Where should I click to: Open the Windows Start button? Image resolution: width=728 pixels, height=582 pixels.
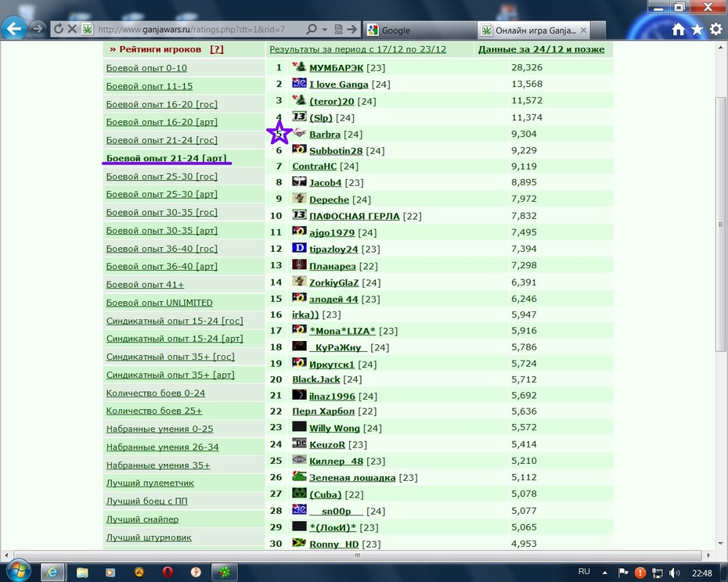[17, 572]
